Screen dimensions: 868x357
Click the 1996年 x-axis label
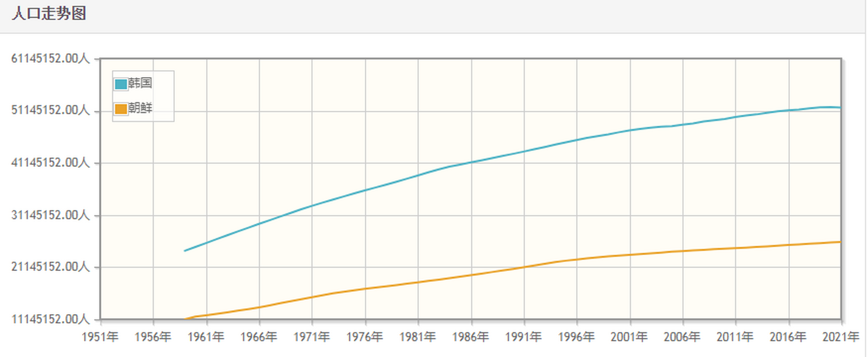click(x=576, y=336)
